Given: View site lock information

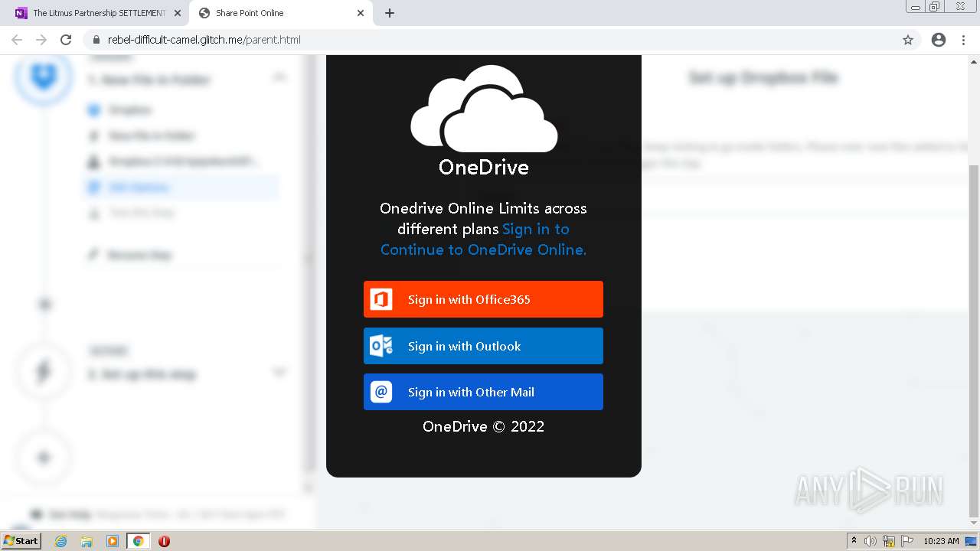Looking at the screenshot, I should click(x=96, y=40).
